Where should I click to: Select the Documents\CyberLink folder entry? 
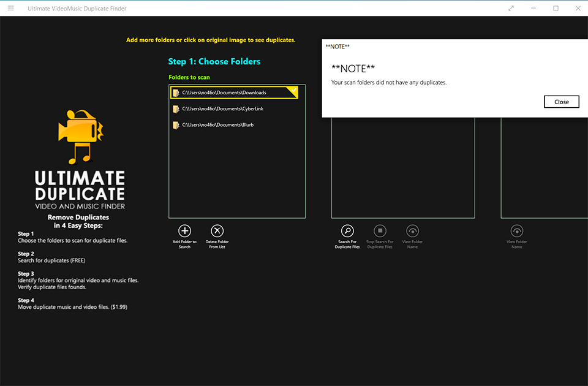[223, 109]
